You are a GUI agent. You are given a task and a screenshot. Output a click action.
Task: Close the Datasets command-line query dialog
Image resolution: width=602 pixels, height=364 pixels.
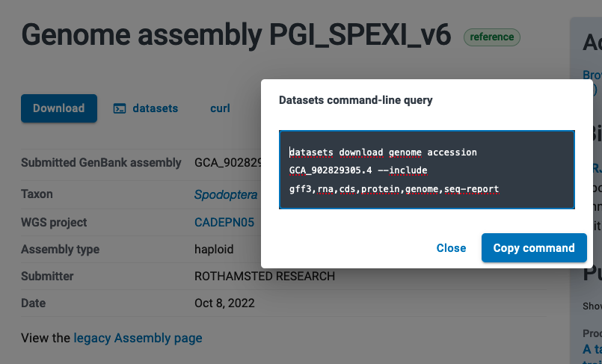tap(451, 248)
